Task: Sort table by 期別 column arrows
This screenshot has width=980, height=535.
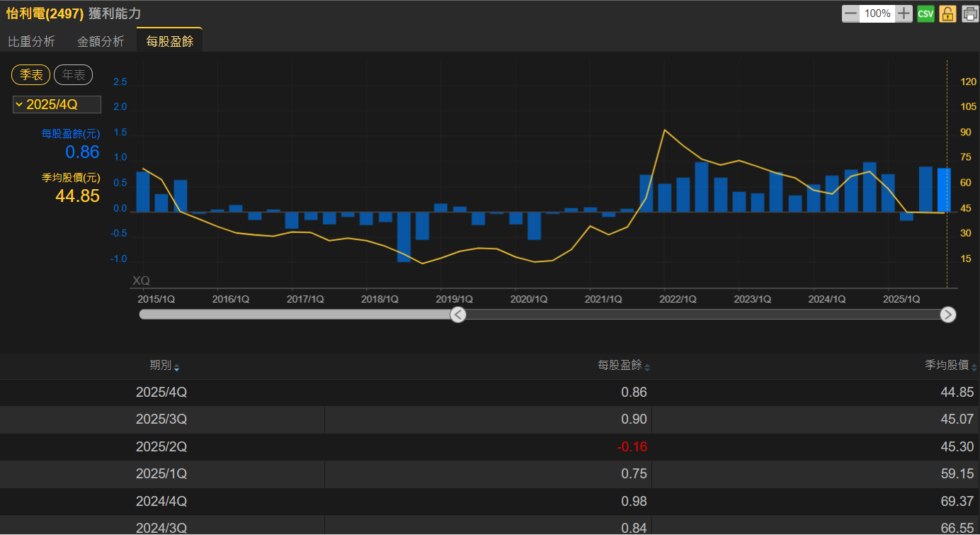Action: click(176, 367)
